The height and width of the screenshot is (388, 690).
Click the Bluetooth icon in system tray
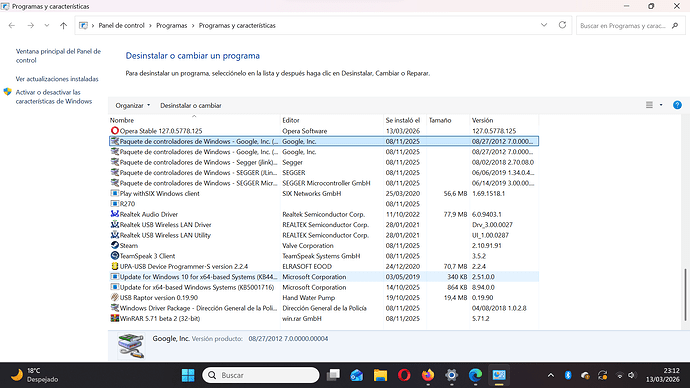point(568,375)
